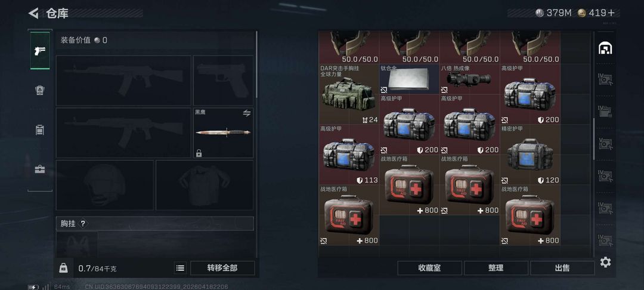The height and width of the screenshot is (290, 644).
Task: Open the medical briefcase tab in sidebar
Action: 40,169
